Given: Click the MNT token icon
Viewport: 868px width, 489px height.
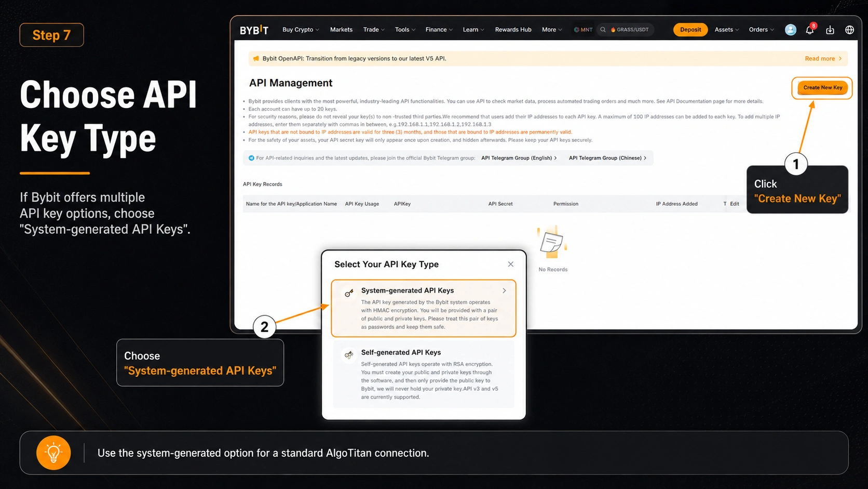Looking at the screenshot, I should [x=576, y=30].
